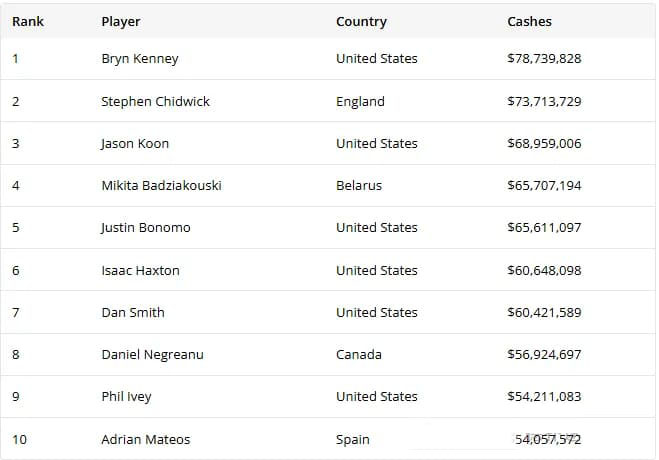Select the Dan Smith row name
659x460 pixels.
(133, 312)
